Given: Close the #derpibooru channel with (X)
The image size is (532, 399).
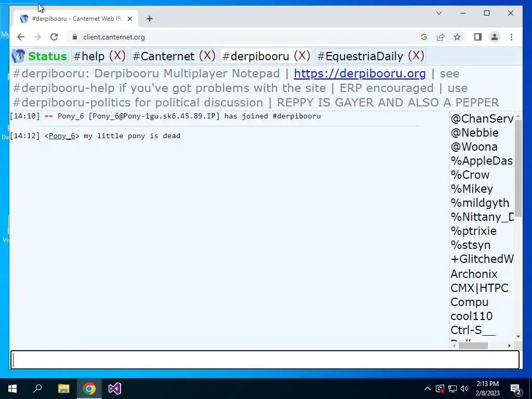Looking at the screenshot, I should [x=302, y=56].
